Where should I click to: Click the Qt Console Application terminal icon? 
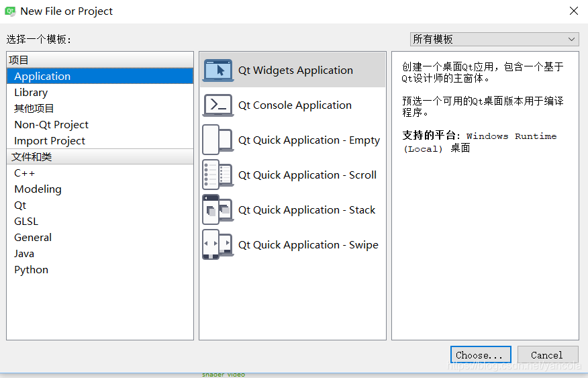218,105
